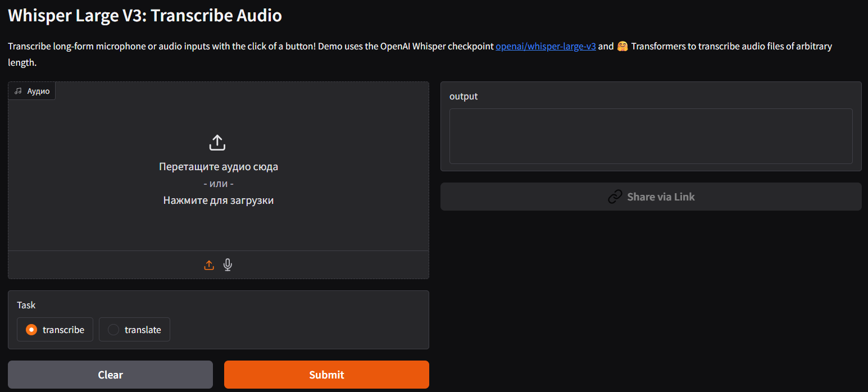The width and height of the screenshot is (868, 392).
Task: Click the Аудио label tag
Action: click(x=32, y=91)
